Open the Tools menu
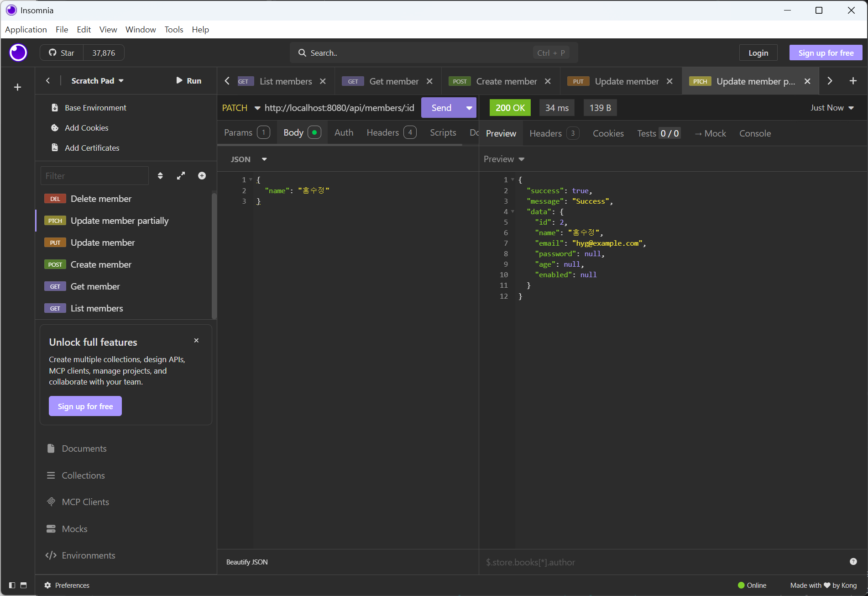868x596 pixels. coord(173,30)
